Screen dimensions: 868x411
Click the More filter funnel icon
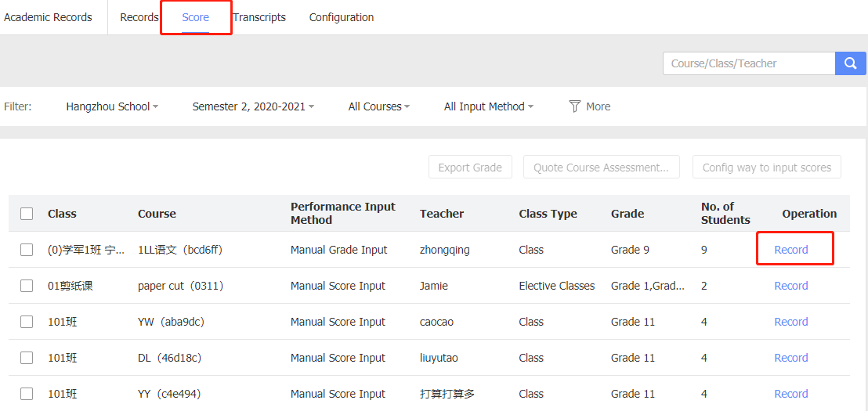[x=575, y=106]
